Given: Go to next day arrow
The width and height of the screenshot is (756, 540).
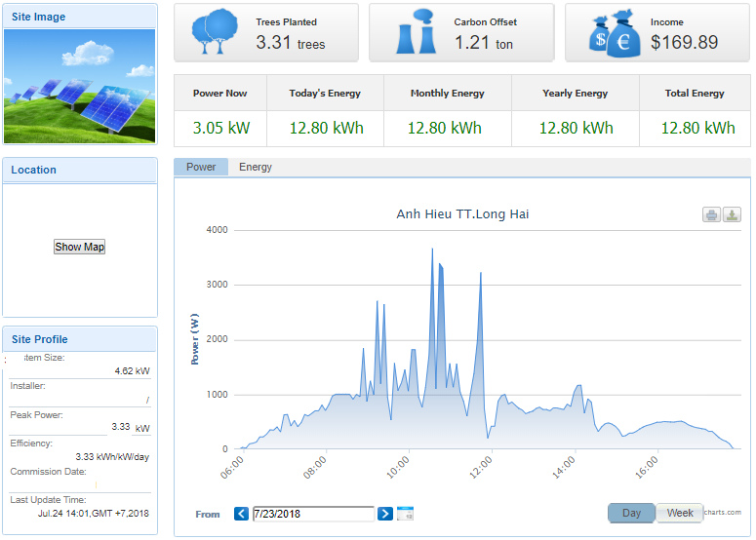Looking at the screenshot, I should pos(385,514).
